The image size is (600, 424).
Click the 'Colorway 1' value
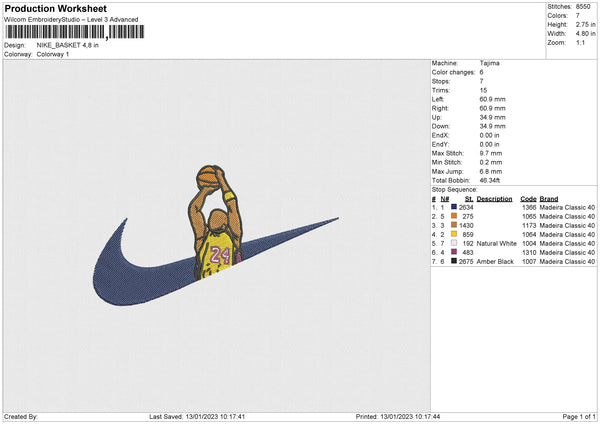[x=53, y=54]
